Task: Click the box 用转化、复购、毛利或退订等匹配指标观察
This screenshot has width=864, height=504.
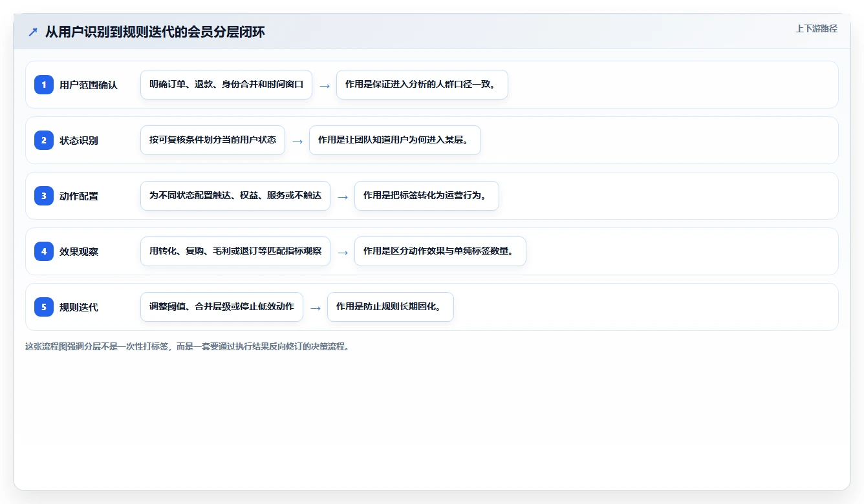Action: [235, 251]
